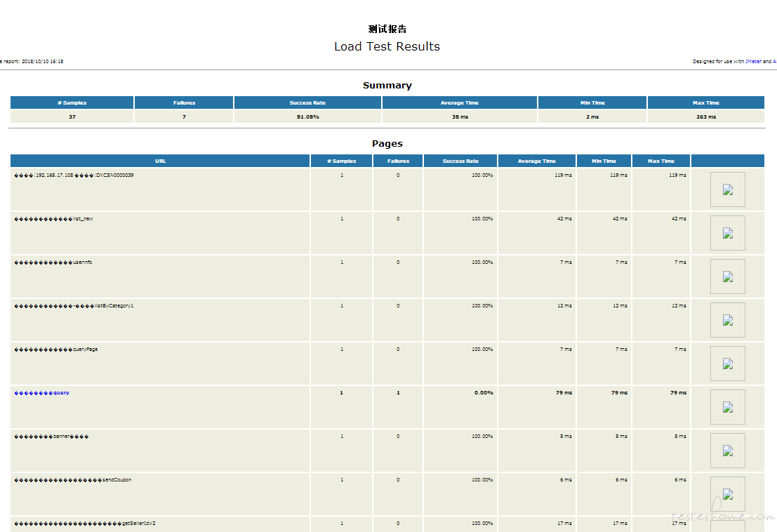Click the Pages section heading
Viewport: 777px width, 532px height.
387,144
